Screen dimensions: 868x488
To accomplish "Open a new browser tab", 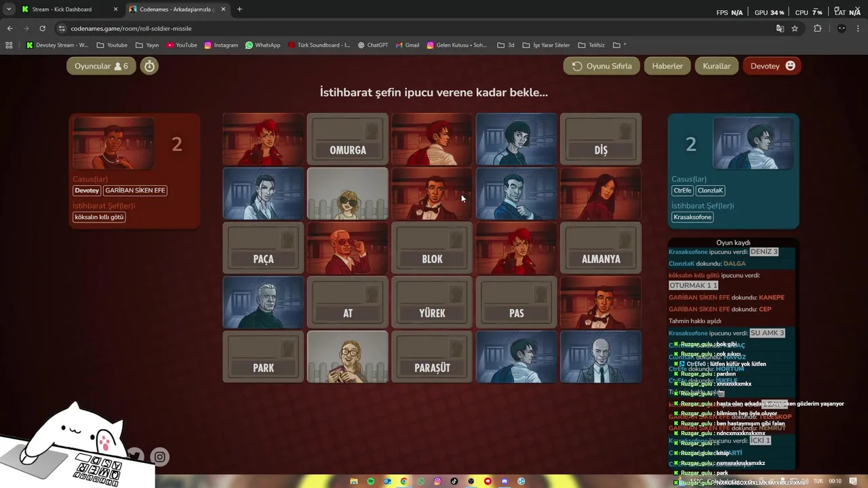I will click(x=239, y=9).
